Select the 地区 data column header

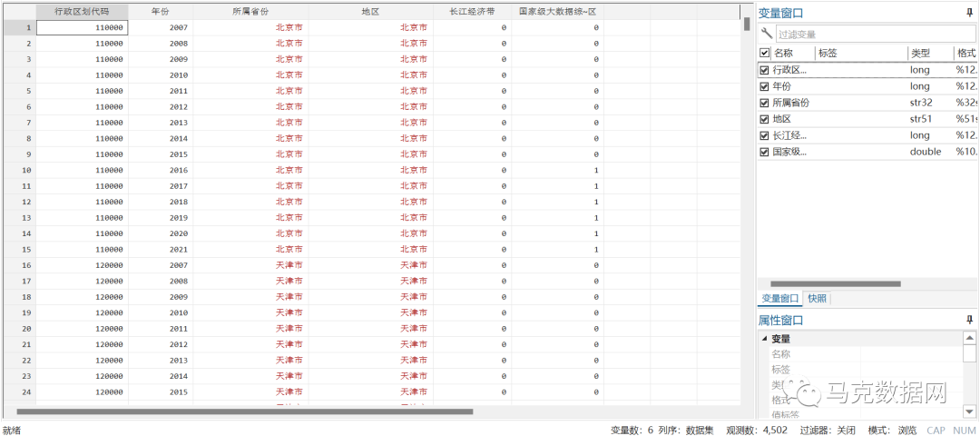pos(370,12)
